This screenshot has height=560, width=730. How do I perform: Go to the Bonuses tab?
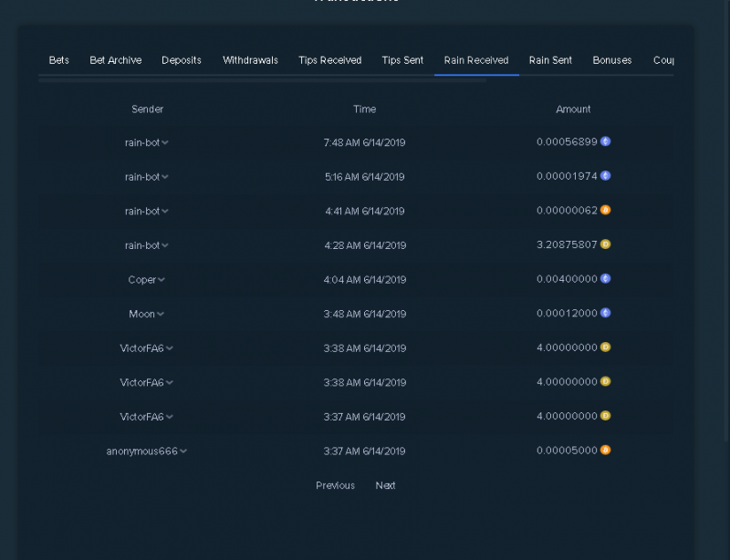tap(611, 60)
